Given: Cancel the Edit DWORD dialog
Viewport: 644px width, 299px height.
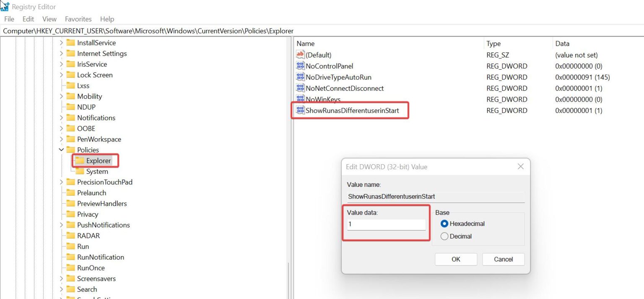Looking at the screenshot, I should 503,259.
